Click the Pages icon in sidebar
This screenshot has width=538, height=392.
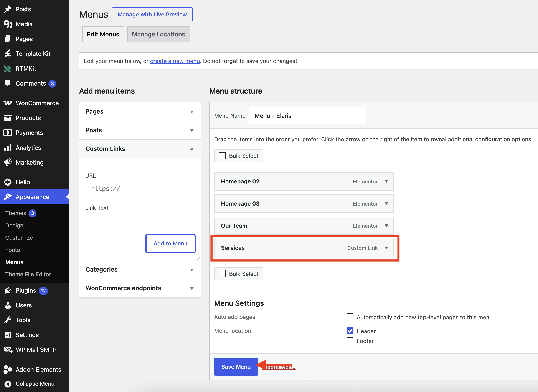point(8,39)
